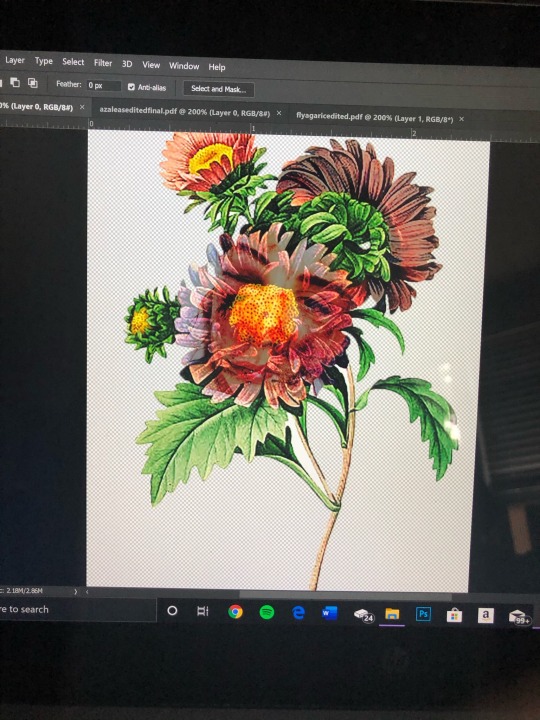Screen dimensions: 540x720
Task: Open Task View from the taskbar
Action: (x=202, y=611)
